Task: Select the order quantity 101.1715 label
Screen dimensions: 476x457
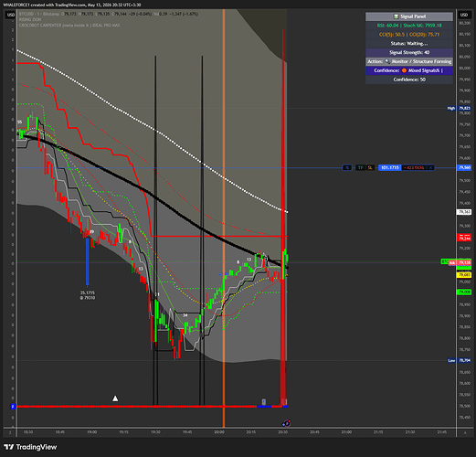Action: (390, 167)
